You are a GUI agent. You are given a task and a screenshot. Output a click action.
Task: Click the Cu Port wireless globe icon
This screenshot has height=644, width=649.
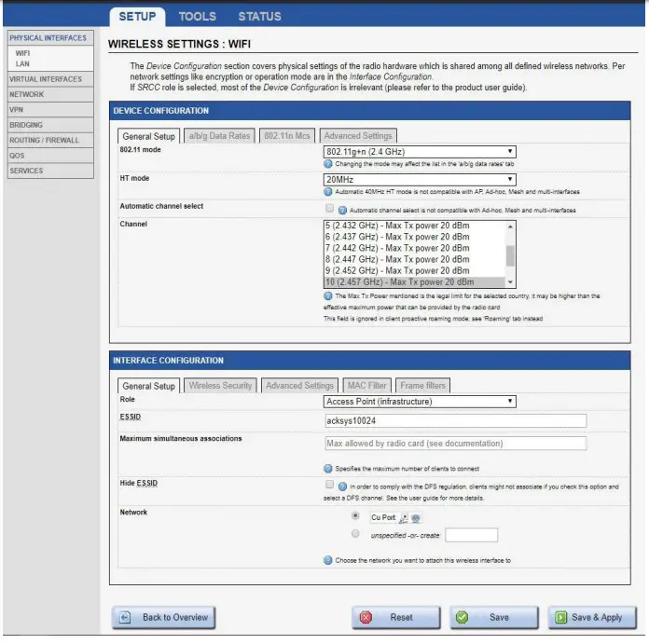point(416,518)
